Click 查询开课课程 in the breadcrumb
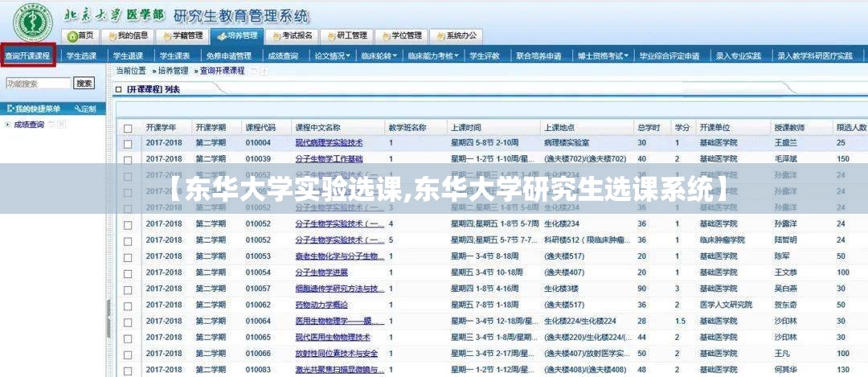Image resolution: width=868 pixels, height=377 pixels. pos(222,71)
